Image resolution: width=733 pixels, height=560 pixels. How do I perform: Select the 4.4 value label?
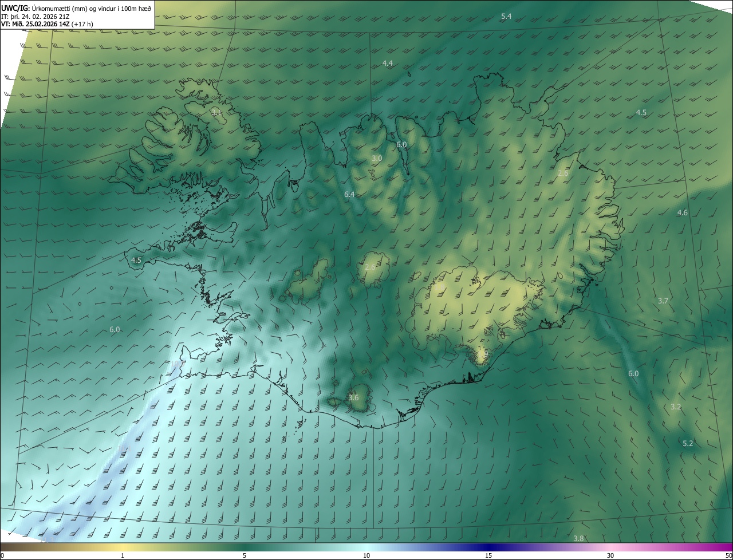pos(388,63)
